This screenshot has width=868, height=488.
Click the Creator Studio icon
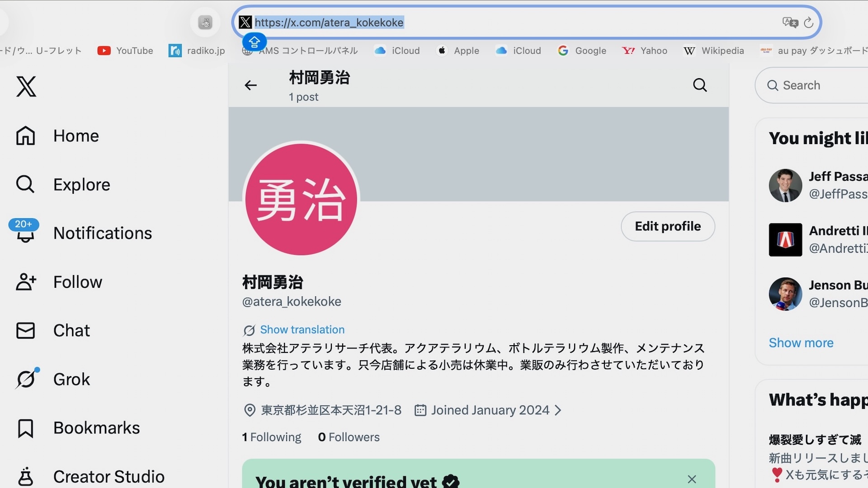pyautogui.click(x=26, y=476)
